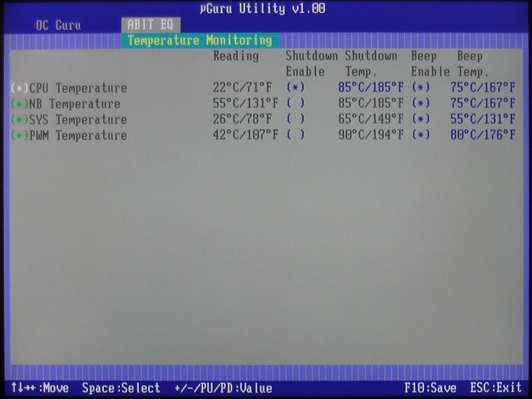
Task: Click NB reading 55°C/131°F
Action: pyautogui.click(x=245, y=103)
